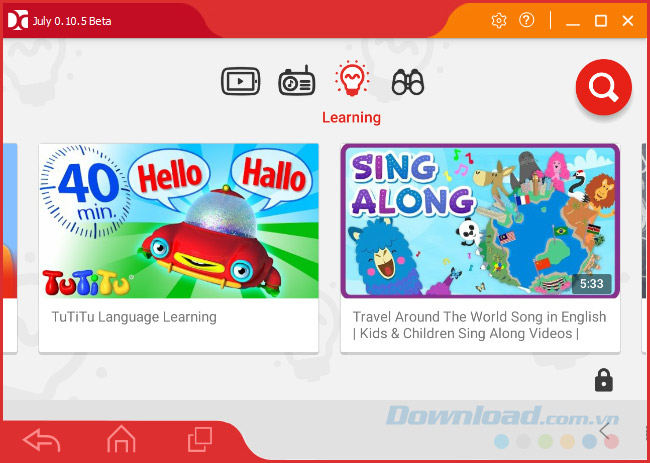Click the Learning tab label
Viewport: 650px width, 463px height.
coord(352,118)
